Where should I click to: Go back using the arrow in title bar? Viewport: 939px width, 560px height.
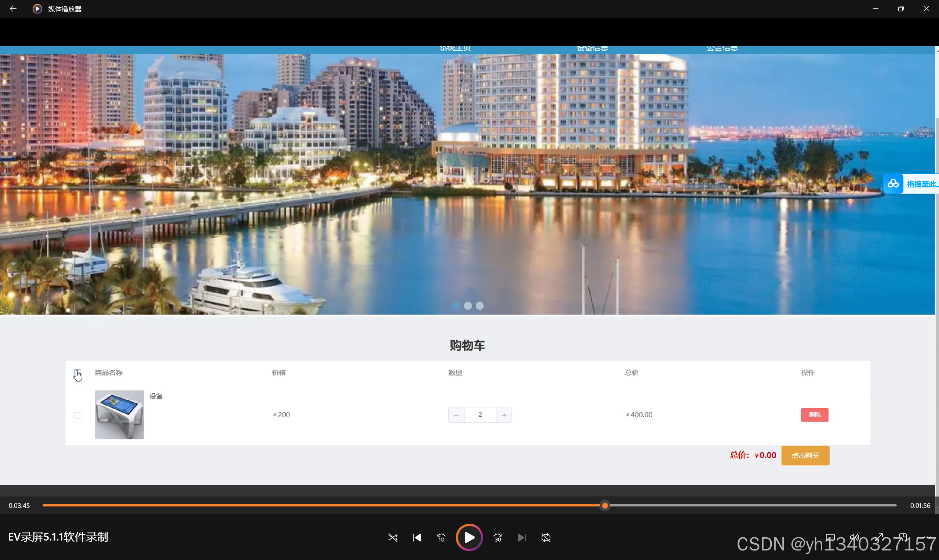(x=13, y=9)
